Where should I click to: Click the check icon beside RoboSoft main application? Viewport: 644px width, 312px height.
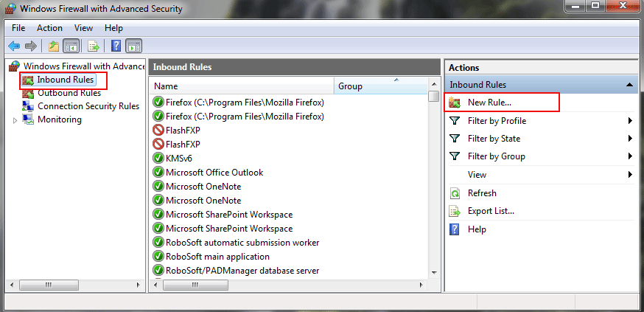[x=158, y=257]
